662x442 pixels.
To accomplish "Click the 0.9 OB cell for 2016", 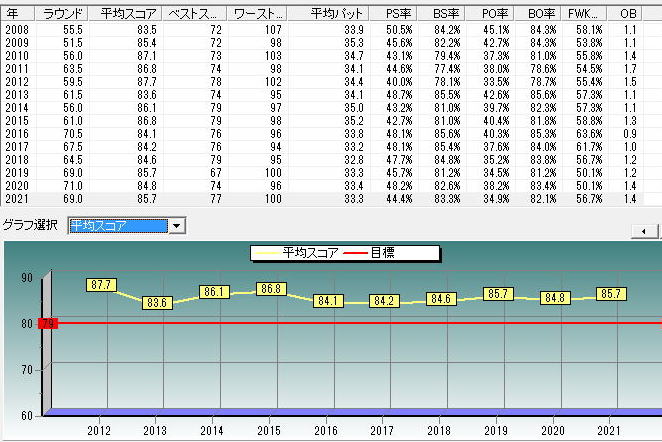I will click(x=629, y=134).
